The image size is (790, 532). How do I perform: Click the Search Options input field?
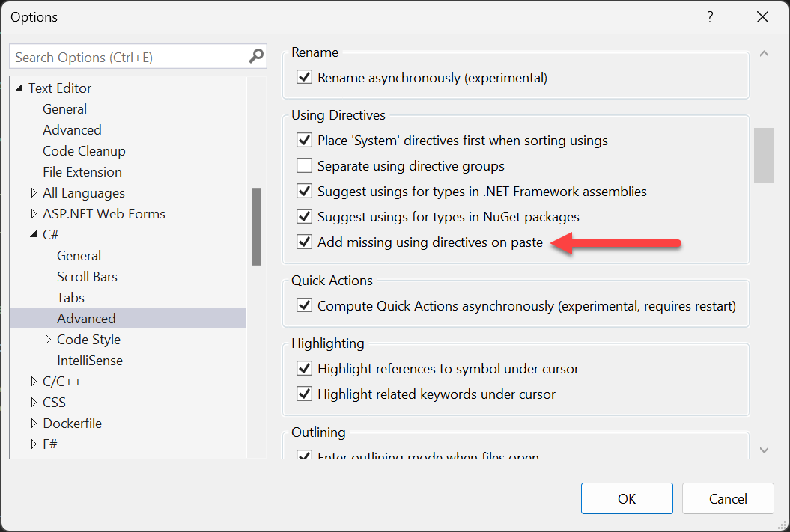127,57
